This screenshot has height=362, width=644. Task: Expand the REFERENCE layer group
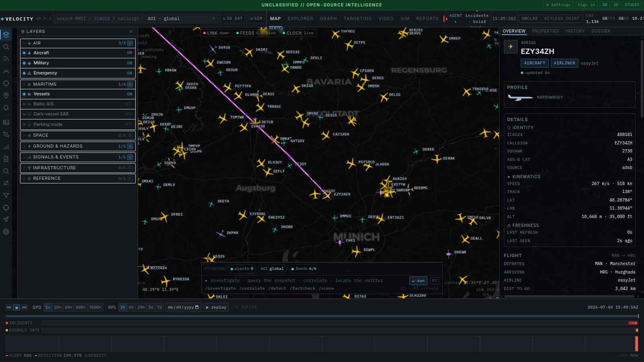(24, 179)
